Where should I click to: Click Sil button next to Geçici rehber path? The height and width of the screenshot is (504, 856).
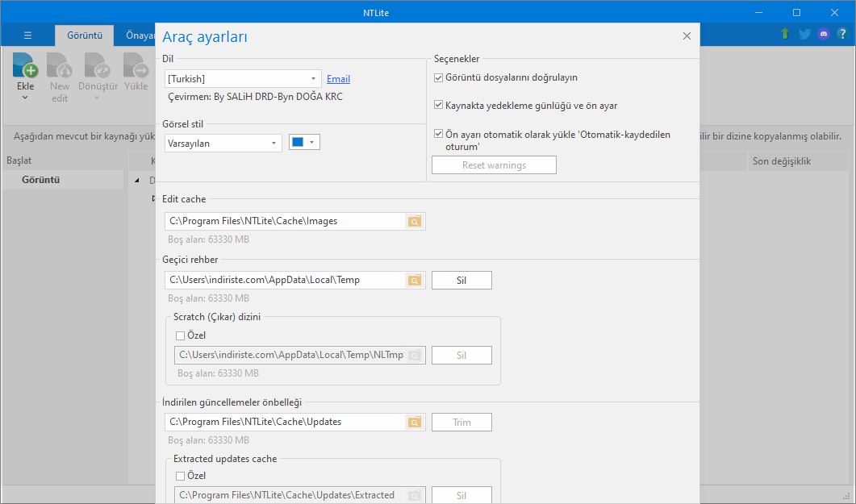point(461,281)
